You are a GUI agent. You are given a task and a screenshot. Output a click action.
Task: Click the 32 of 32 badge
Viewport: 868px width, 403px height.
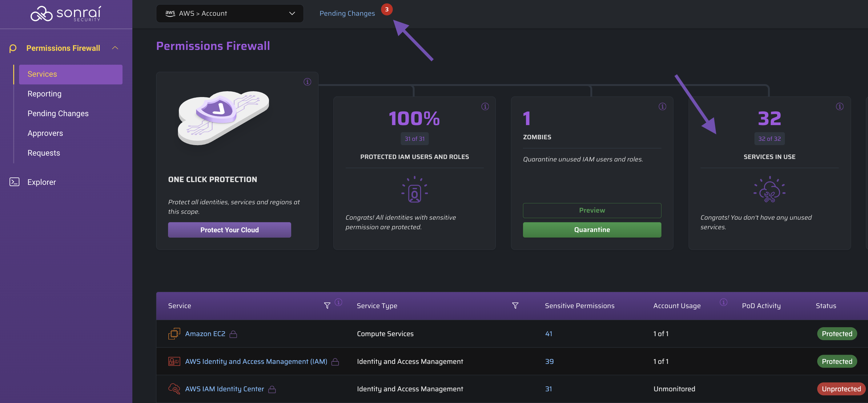[x=769, y=139]
